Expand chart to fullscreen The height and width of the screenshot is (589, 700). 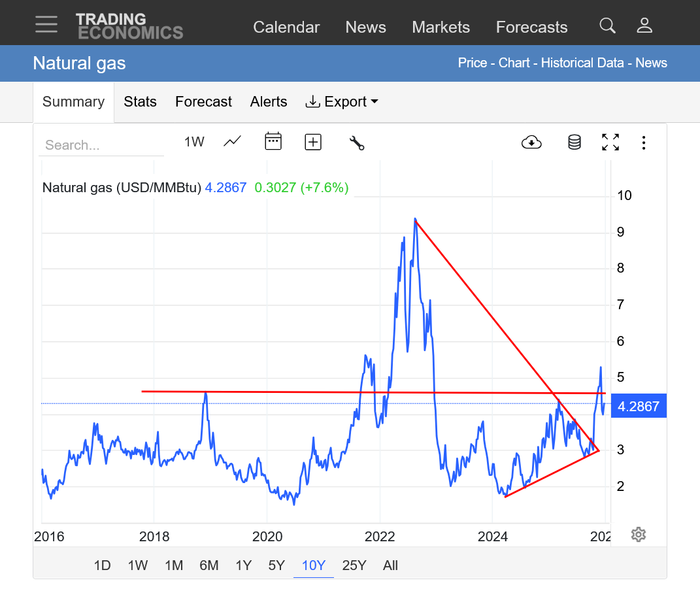coord(610,142)
